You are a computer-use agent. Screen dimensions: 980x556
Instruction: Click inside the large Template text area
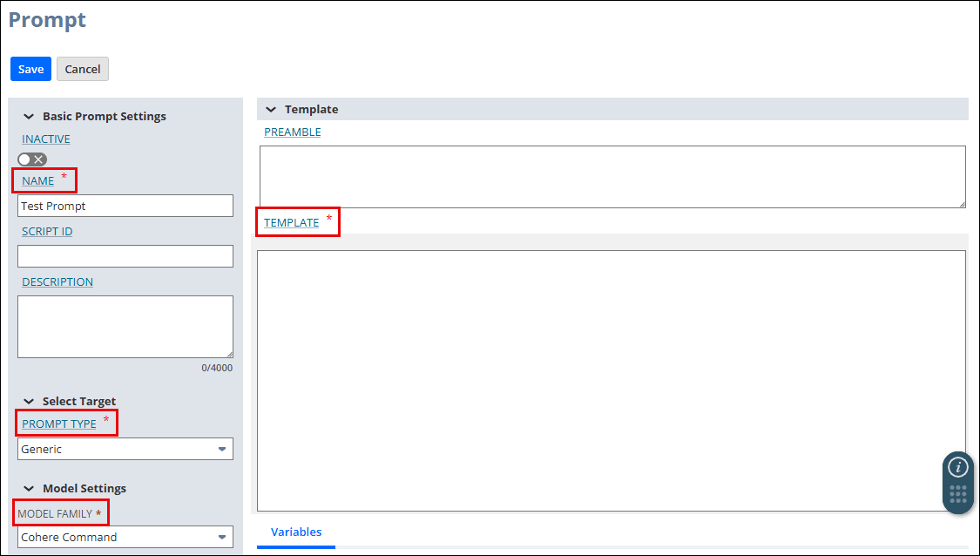click(x=612, y=381)
